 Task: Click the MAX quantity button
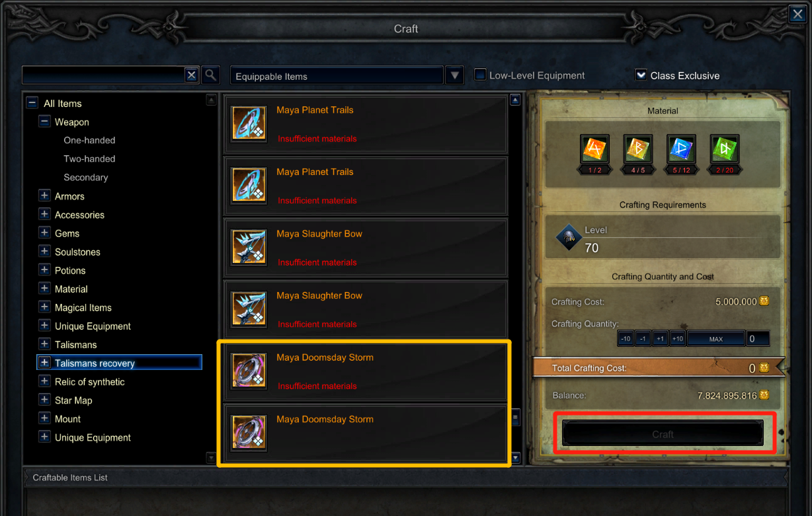pos(716,339)
